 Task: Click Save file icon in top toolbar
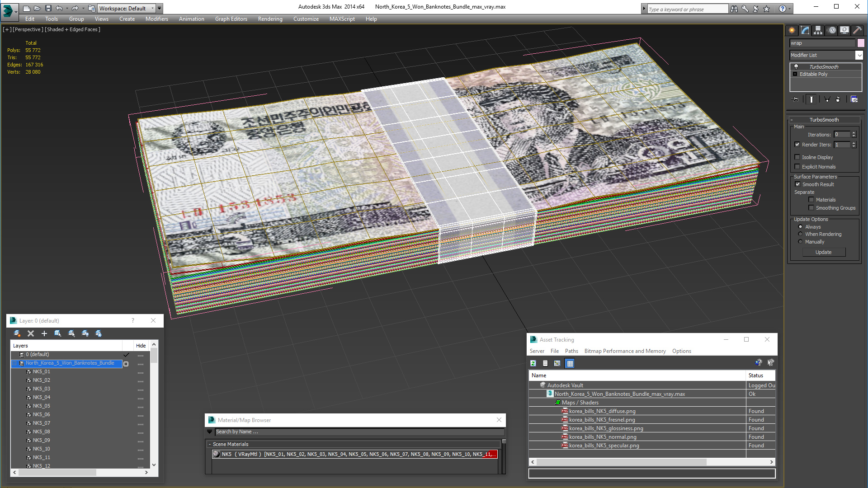(x=48, y=8)
